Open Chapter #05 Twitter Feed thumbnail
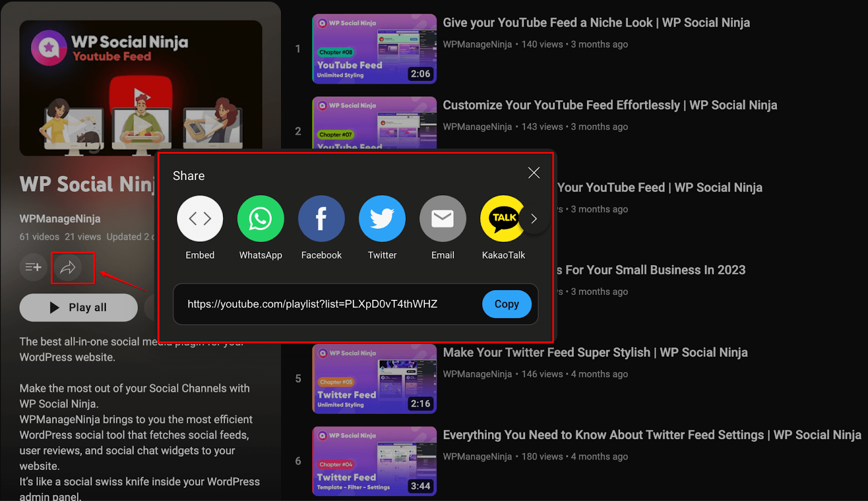This screenshot has height=501, width=868. pyautogui.click(x=374, y=378)
